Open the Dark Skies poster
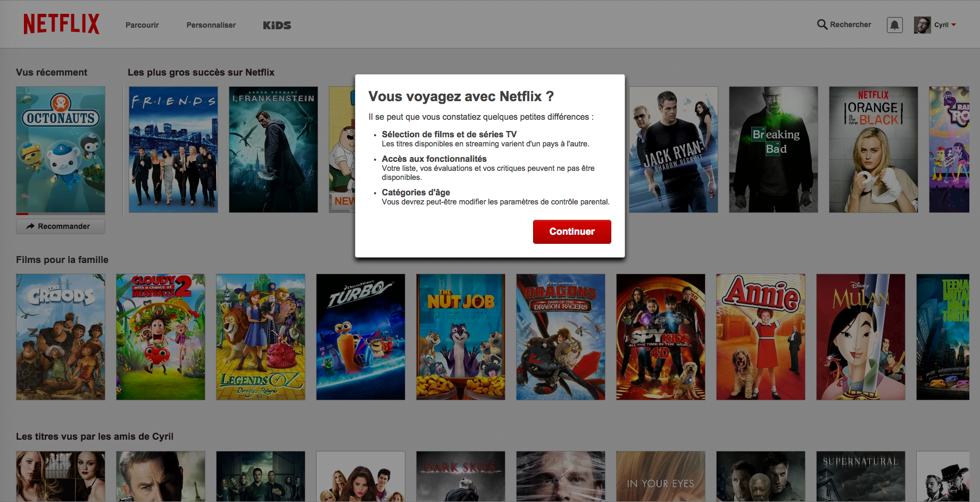This screenshot has width=980, height=502. click(x=461, y=476)
